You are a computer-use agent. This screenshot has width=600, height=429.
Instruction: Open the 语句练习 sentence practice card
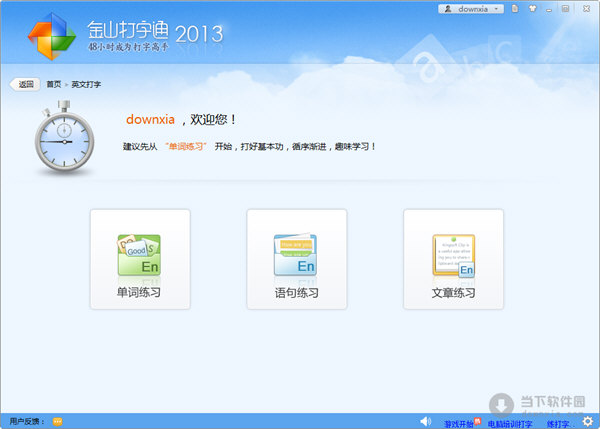click(x=297, y=259)
